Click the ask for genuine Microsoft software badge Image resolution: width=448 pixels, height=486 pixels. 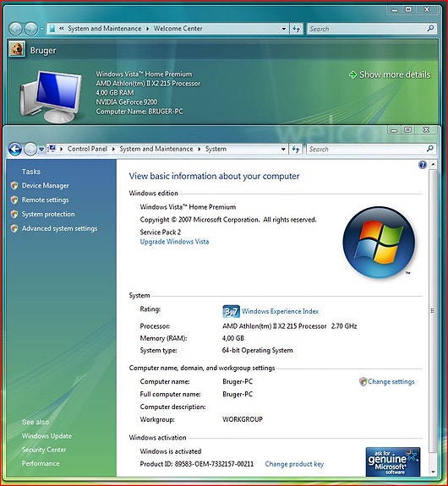[393, 461]
